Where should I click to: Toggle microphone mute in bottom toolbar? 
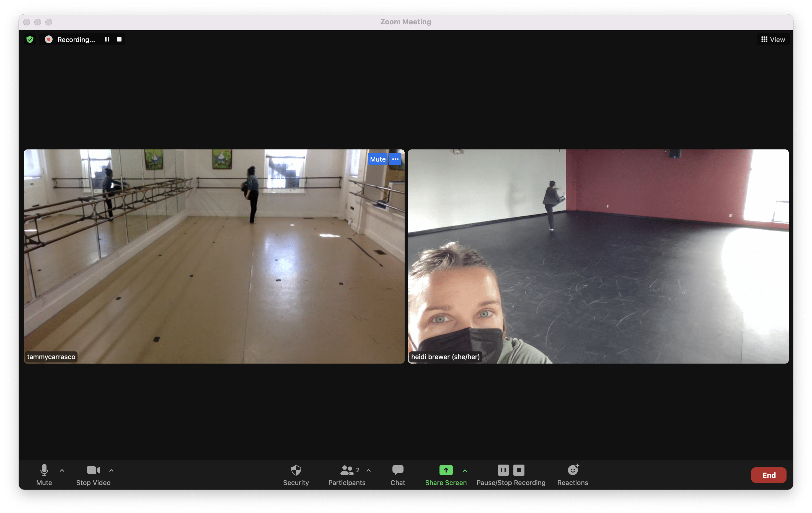coord(44,474)
